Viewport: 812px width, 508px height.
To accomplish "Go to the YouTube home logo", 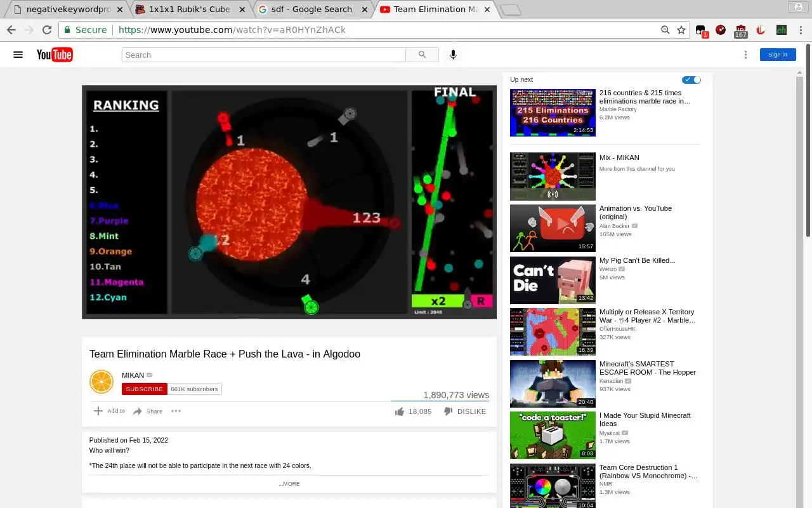I will tap(55, 55).
